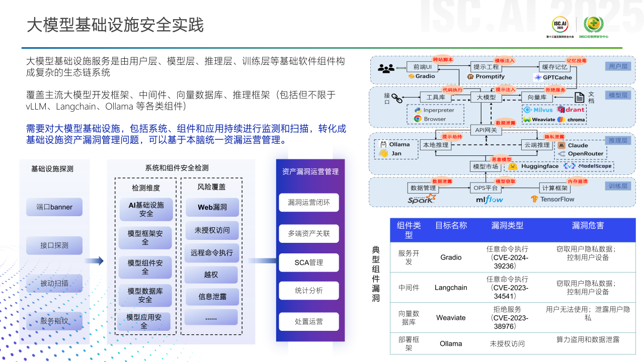This screenshot has width=644, height=362.
Task: Click the OpenRouter logo icon
Action: coord(562,154)
